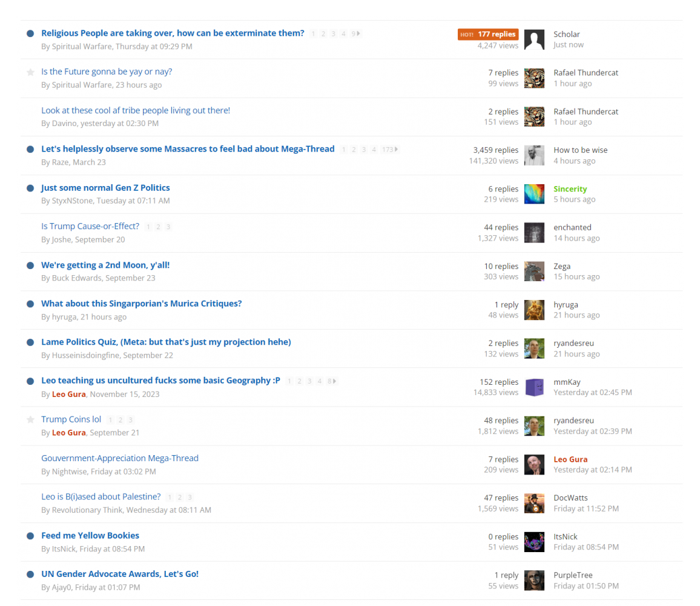
Task: Expand page list arrow on Religious People thread
Action: pyautogui.click(x=358, y=33)
